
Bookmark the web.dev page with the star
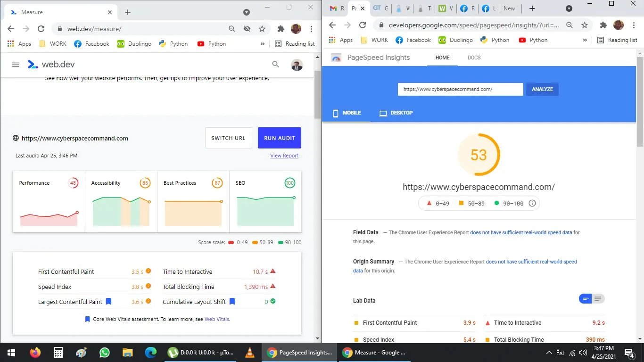262,29
